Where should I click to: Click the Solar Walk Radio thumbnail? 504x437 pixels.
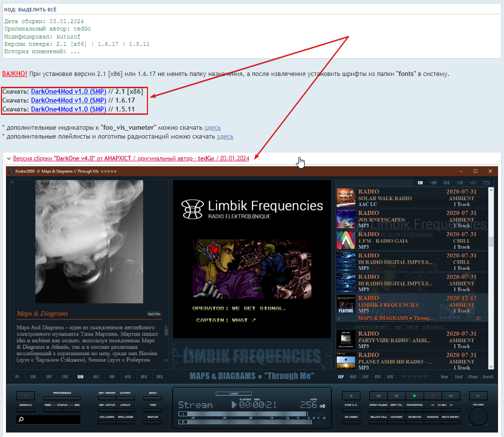346,197
